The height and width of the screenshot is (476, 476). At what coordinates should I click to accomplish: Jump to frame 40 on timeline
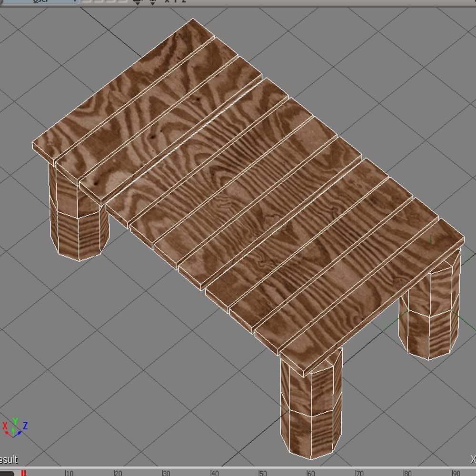pyautogui.click(x=214, y=473)
